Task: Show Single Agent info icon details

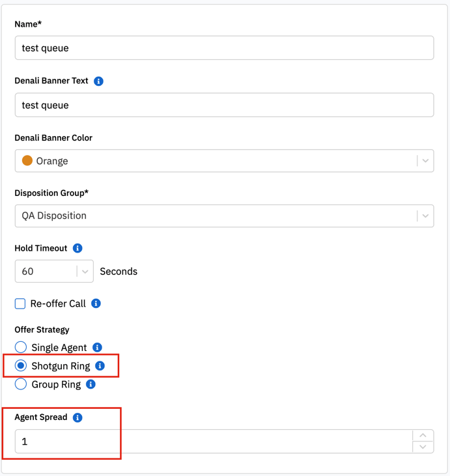Action: (x=97, y=347)
